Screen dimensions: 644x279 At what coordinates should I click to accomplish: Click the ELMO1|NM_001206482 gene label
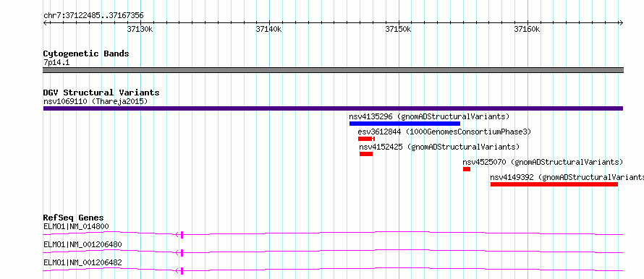[x=82, y=262]
